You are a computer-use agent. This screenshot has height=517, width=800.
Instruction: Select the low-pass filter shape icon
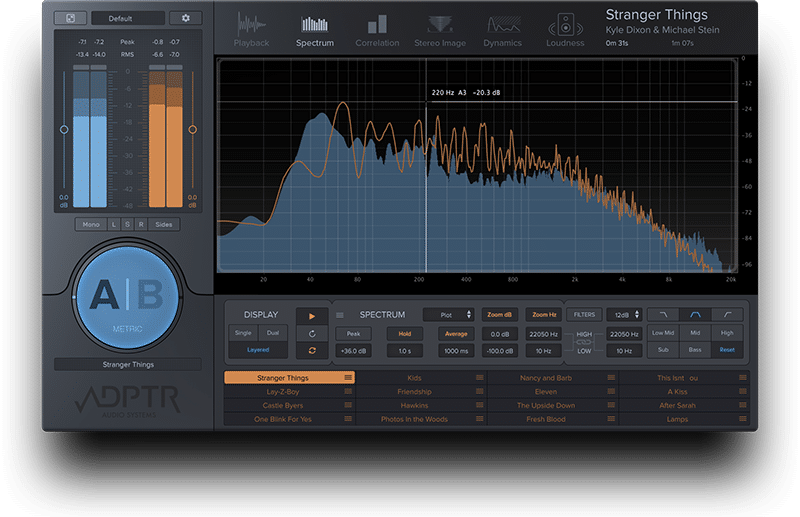point(663,314)
